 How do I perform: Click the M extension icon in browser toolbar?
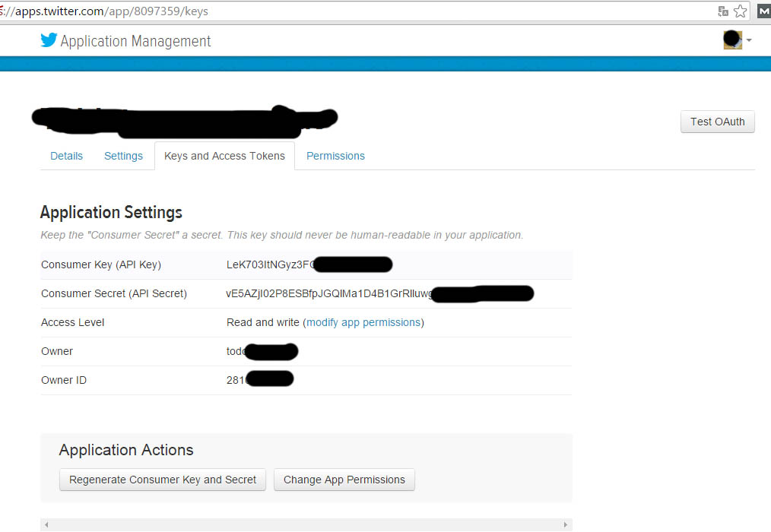(763, 11)
